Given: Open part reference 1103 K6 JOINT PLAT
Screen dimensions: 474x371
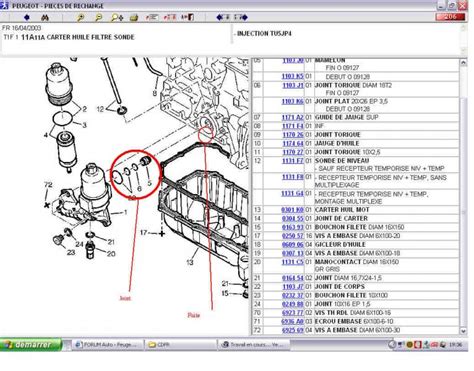Looking at the screenshot, I should tap(293, 101).
